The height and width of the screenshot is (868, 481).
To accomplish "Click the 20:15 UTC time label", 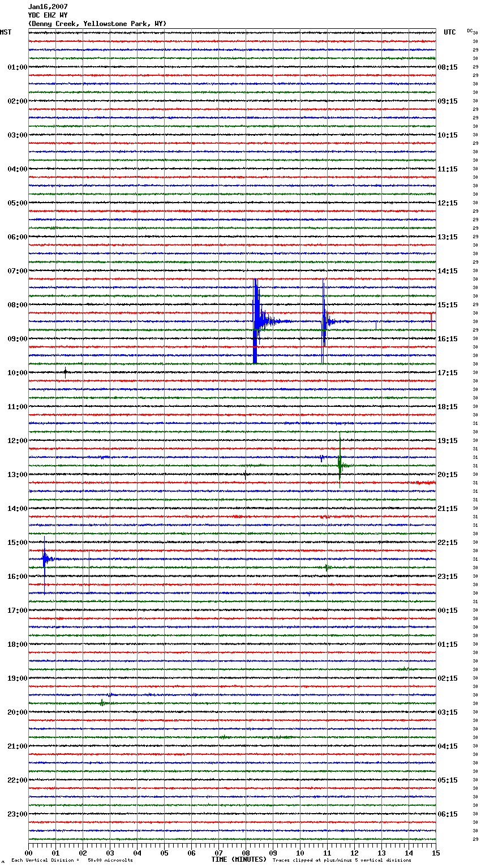I will 448,475.
